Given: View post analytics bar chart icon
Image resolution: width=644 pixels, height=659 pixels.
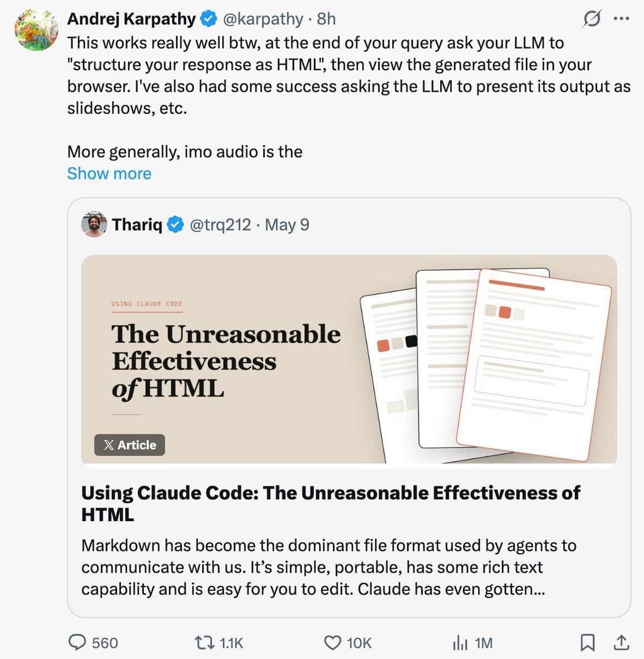Looking at the screenshot, I should [x=460, y=643].
